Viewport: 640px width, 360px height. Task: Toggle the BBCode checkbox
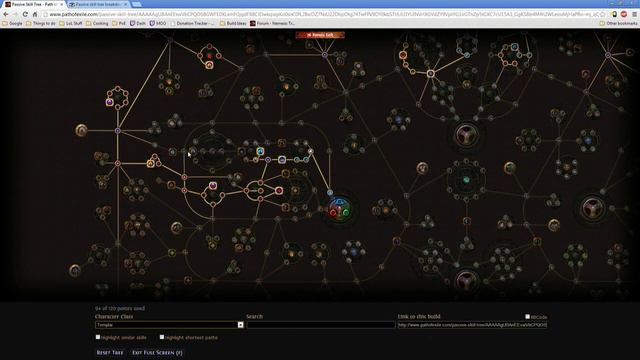(527, 317)
